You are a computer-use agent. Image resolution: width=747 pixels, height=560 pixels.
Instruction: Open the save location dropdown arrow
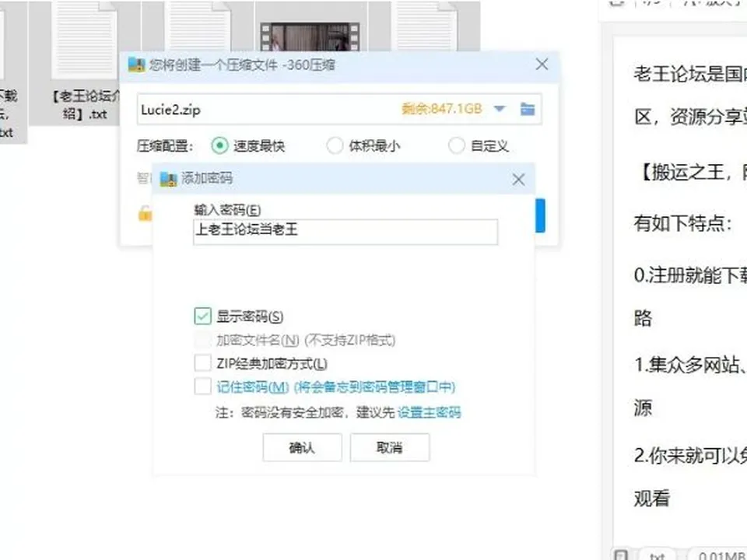coord(500,109)
